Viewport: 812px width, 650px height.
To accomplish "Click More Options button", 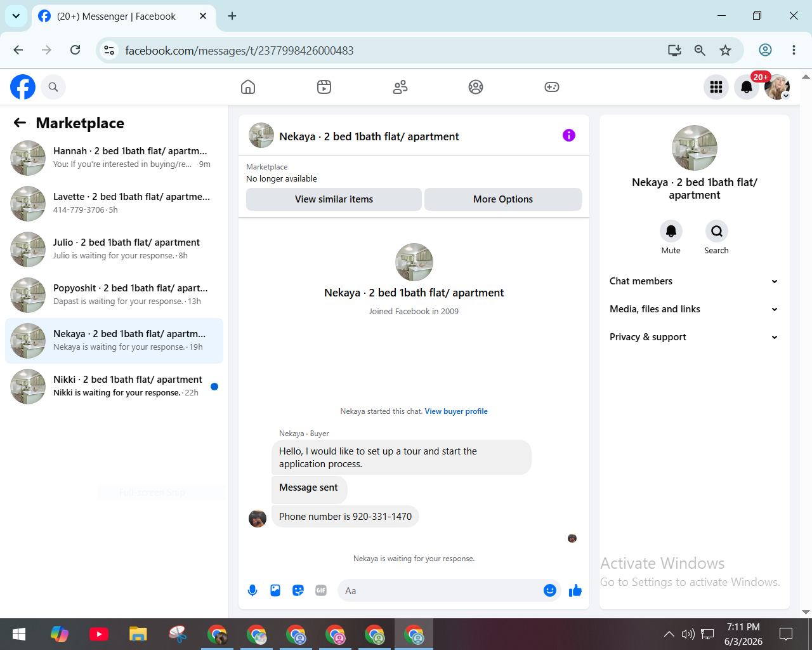I will 503,199.
